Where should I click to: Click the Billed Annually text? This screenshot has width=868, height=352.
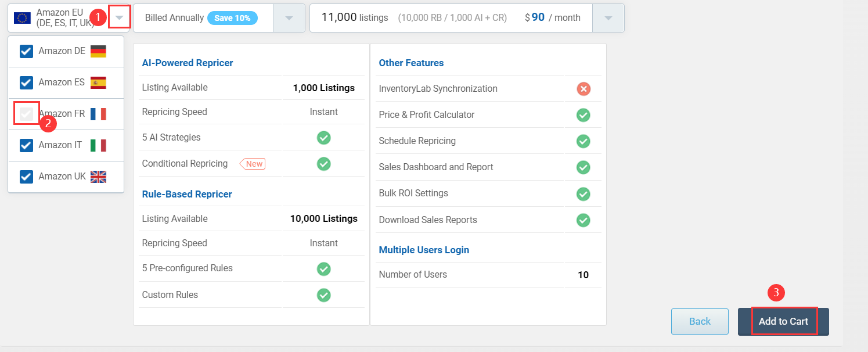[x=174, y=18]
